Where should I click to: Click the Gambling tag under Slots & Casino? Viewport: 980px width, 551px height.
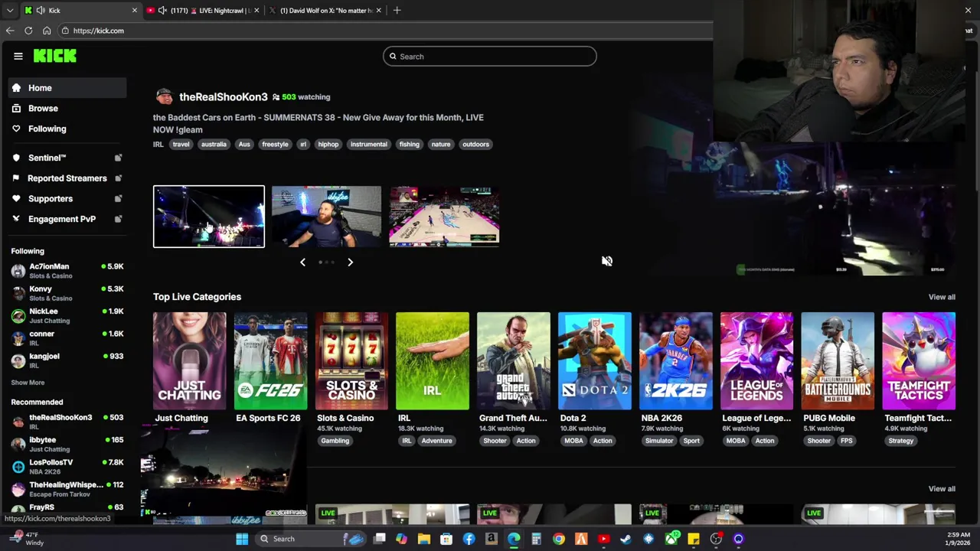[335, 441]
